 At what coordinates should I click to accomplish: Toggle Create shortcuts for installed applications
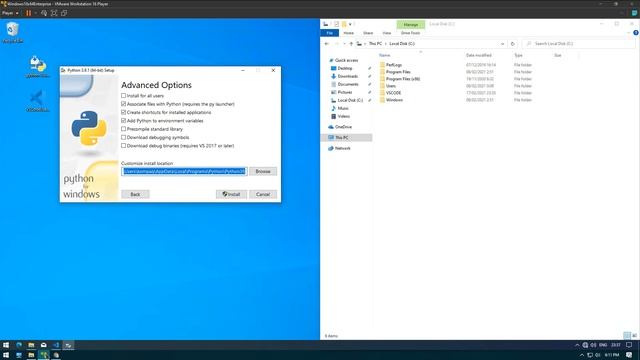pyautogui.click(x=123, y=112)
